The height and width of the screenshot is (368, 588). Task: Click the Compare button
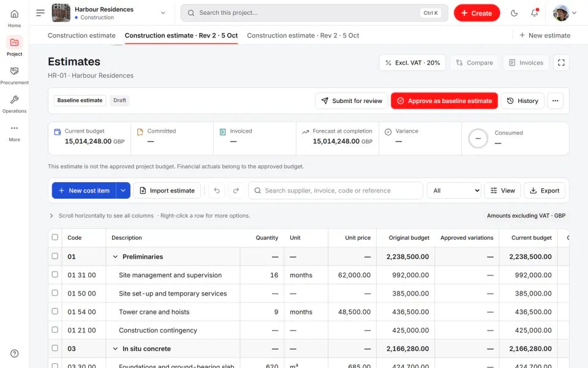[x=474, y=63]
